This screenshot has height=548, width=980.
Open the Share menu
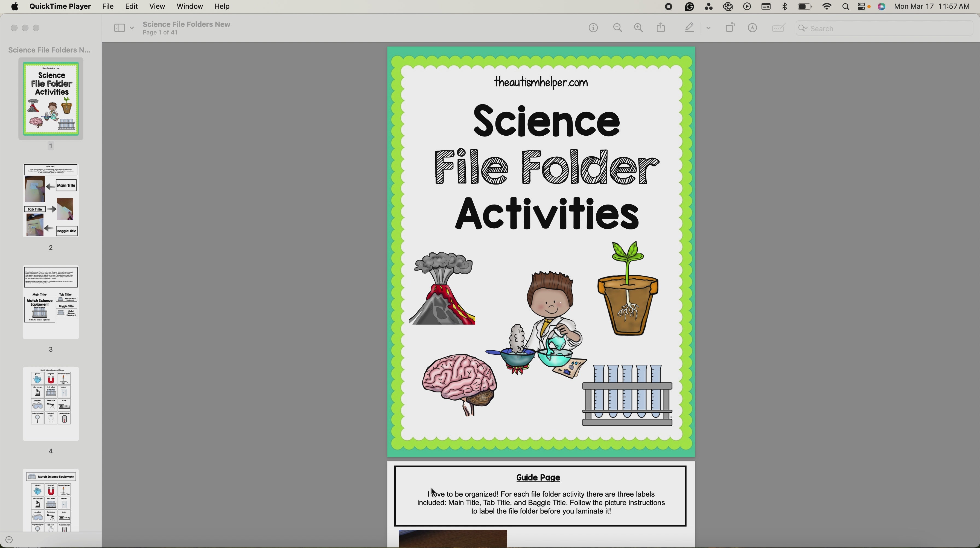[x=661, y=27]
